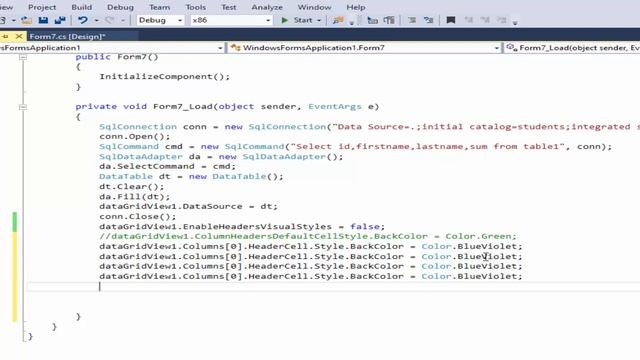Click the Next Bookmark icon
The image size is (640, 360).
485,20
